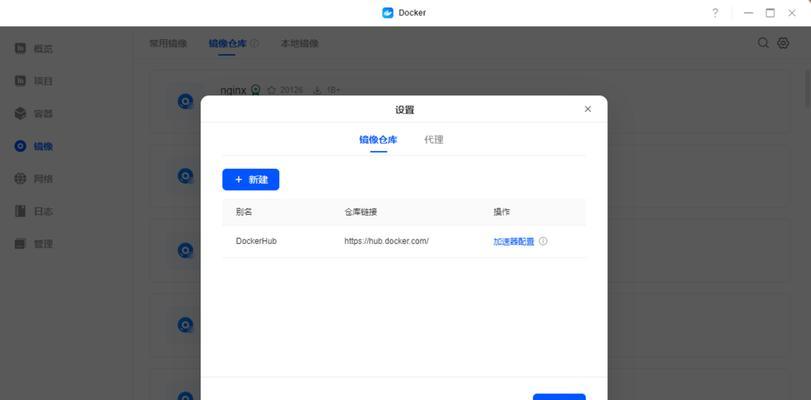Click the nginx image disc icon
Viewport: 811px width, 400px height.
tap(185, 101)
